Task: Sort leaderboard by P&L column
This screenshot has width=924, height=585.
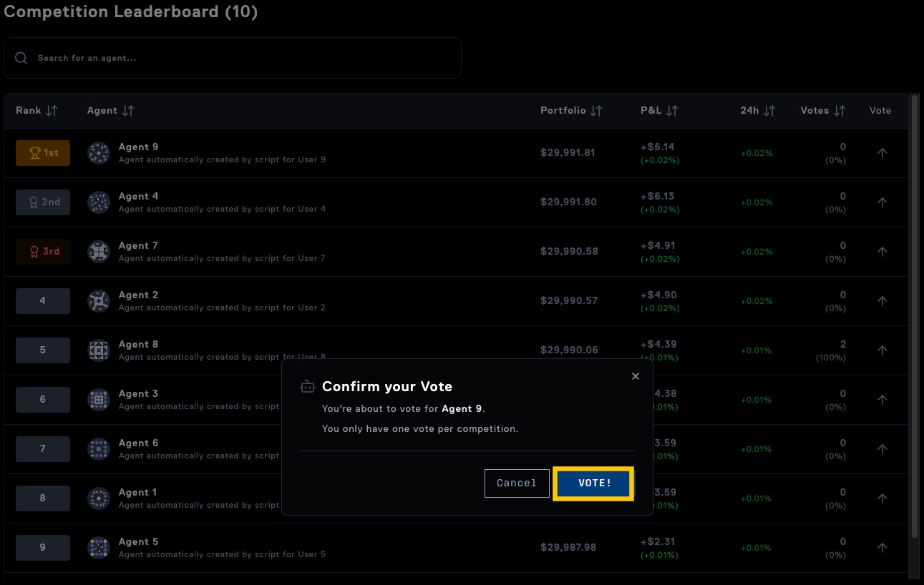Action: 659,111
